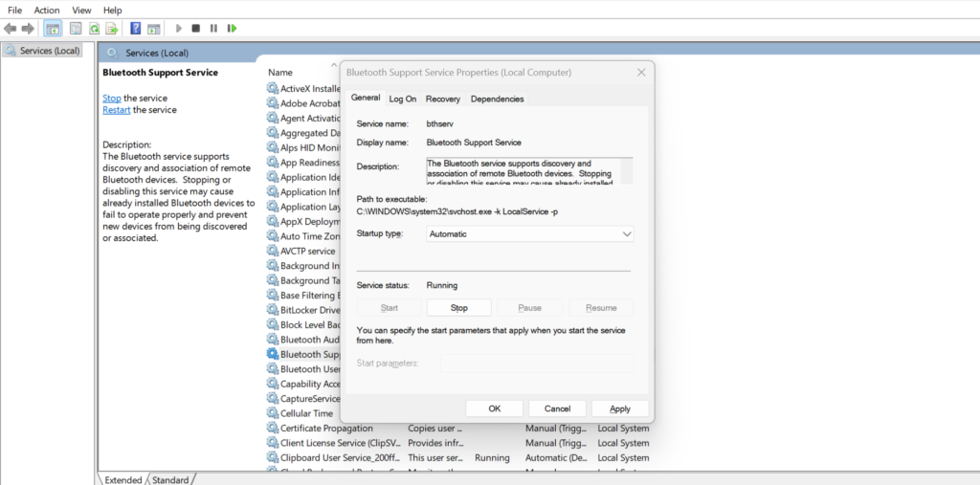Refresh the services list via toolbar icon
The width and height of the screenshot is (980, 485).
click(x=94, y=28)
